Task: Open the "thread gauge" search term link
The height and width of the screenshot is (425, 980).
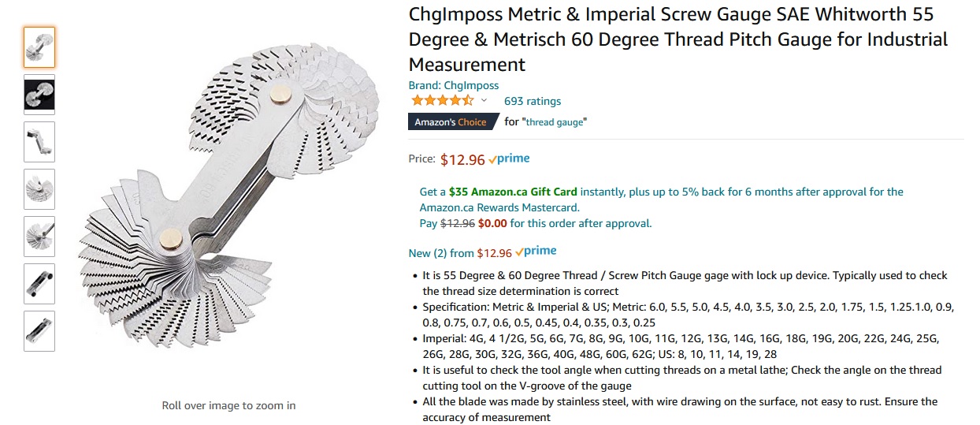Action: click(x=556, y=122)
